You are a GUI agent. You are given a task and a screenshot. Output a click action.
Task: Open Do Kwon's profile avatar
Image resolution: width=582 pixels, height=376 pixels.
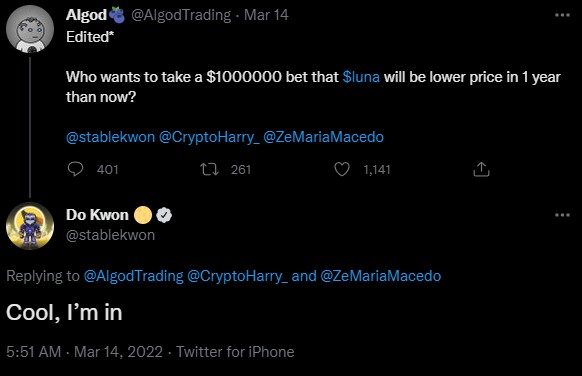coord(30,226)
